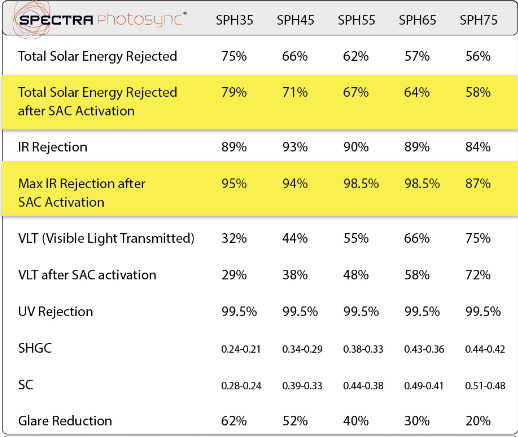Select the SPH75 99.5% UV Rejection value
This screenshot has width=518, height=437.
pos(483,312)
